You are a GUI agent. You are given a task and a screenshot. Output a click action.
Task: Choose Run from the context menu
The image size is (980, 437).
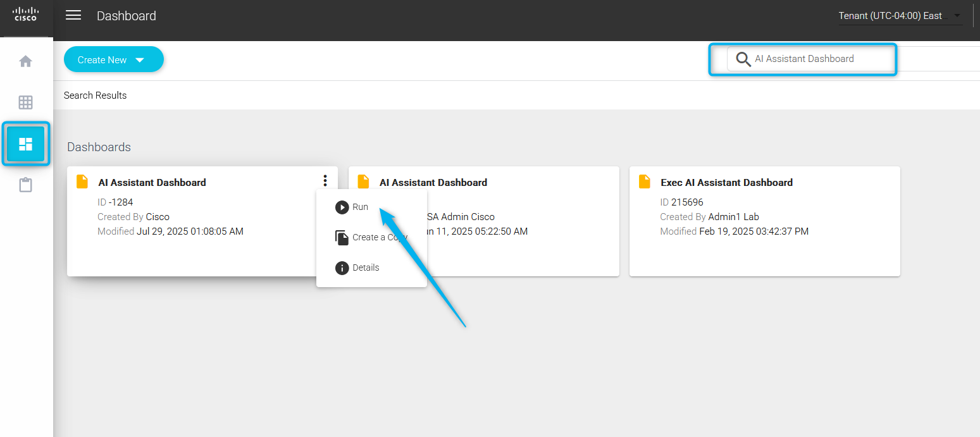click(360, 207)
